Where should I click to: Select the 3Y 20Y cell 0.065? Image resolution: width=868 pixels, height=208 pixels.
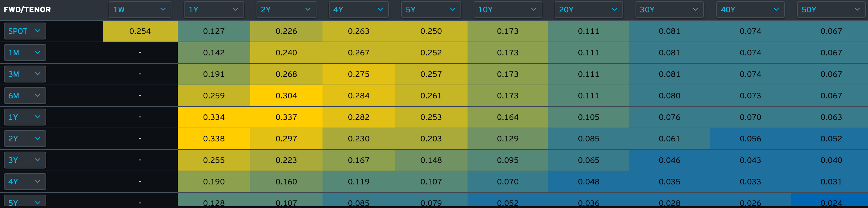point(589,160)
